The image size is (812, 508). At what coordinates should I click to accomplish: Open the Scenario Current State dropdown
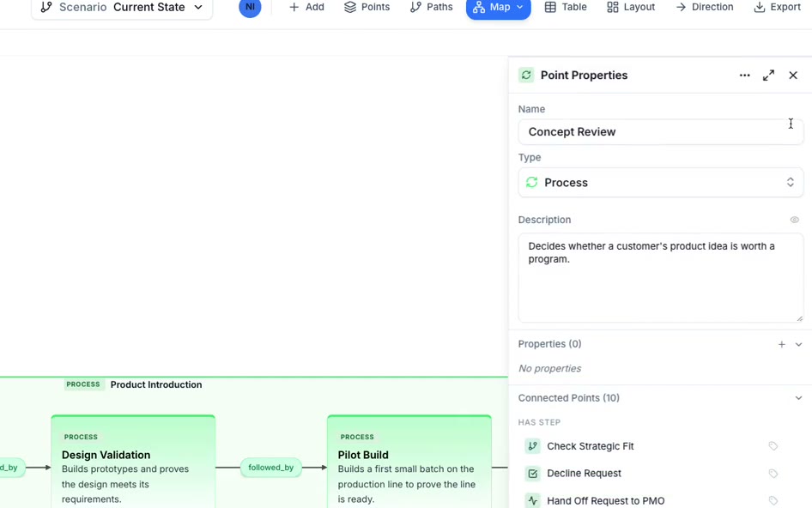click(122, 7)
